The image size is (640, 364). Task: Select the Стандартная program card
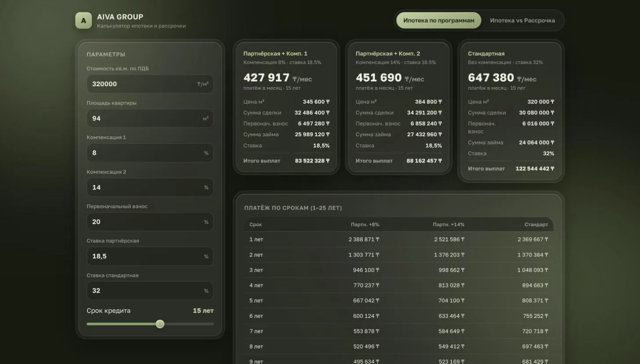511,111
